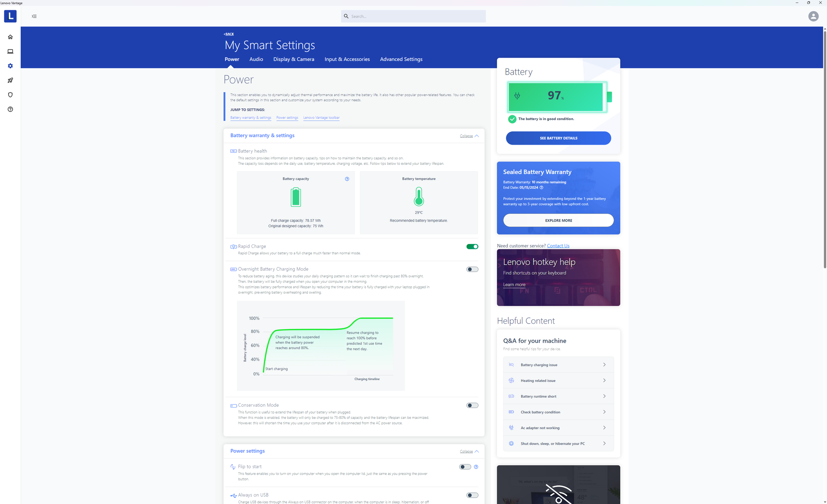This screenshot has height=504, width=827.
Task: Click the Battery runtime short row icon
Action: 511,396
